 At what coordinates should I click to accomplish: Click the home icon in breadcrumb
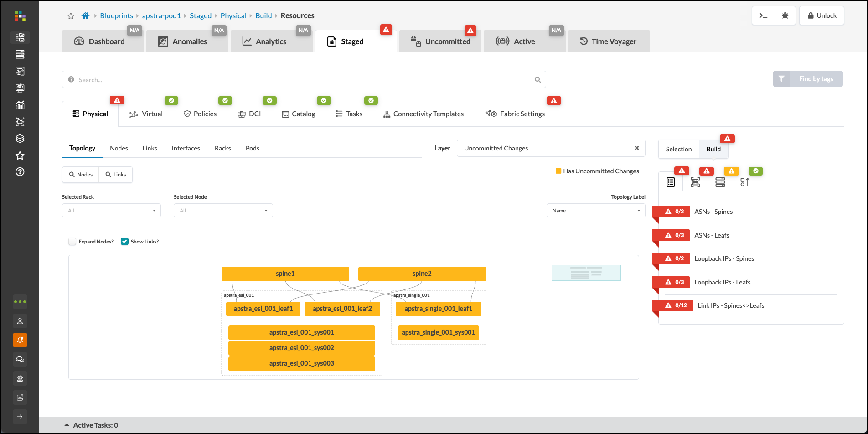tap(85, 16)
